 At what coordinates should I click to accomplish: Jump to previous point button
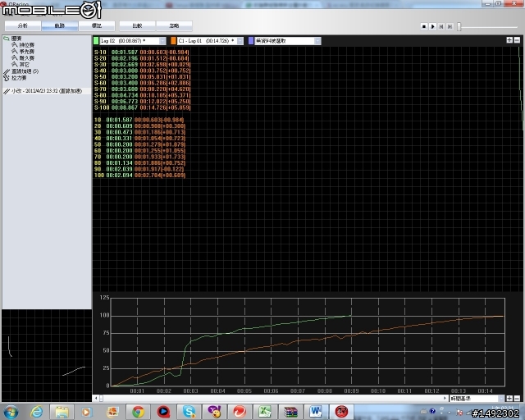pos(441,26)
